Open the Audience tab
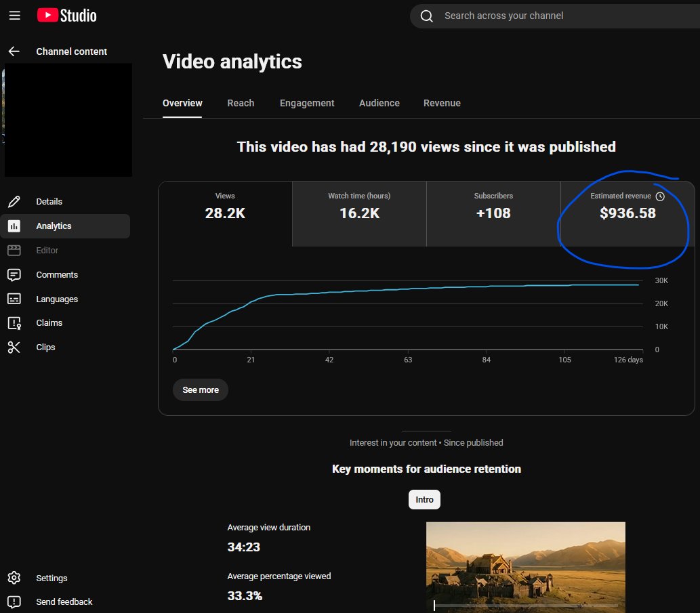700x613 pixels. click(379, 103)
